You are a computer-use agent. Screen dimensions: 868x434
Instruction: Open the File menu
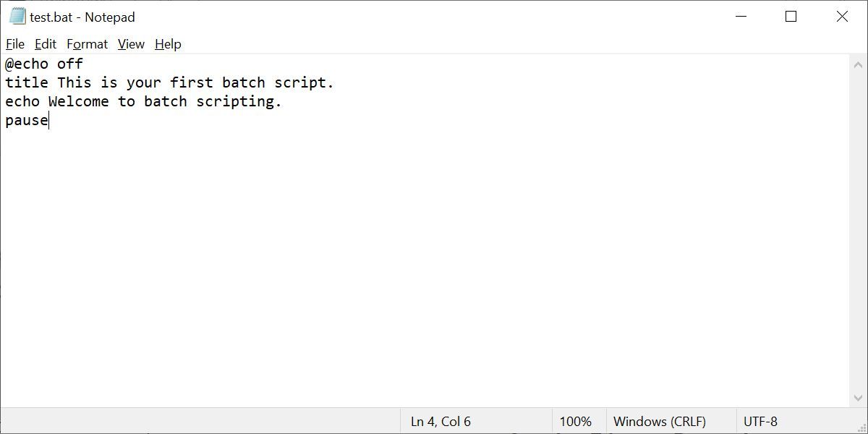pyautogui.click(x=14, y=44)
